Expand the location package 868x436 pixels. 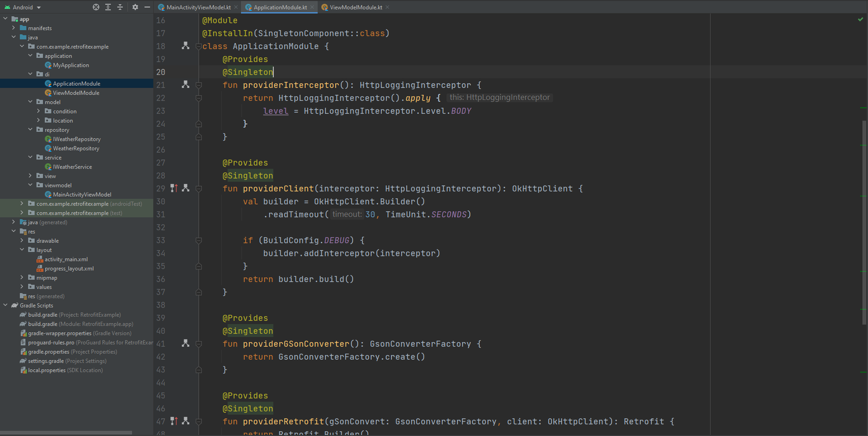coord(38,121)
